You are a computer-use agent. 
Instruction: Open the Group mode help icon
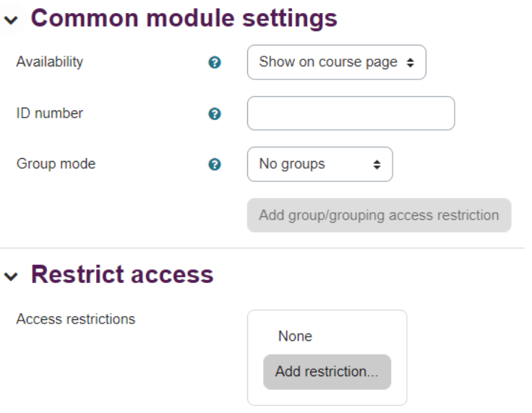click(x=215, y=165)
